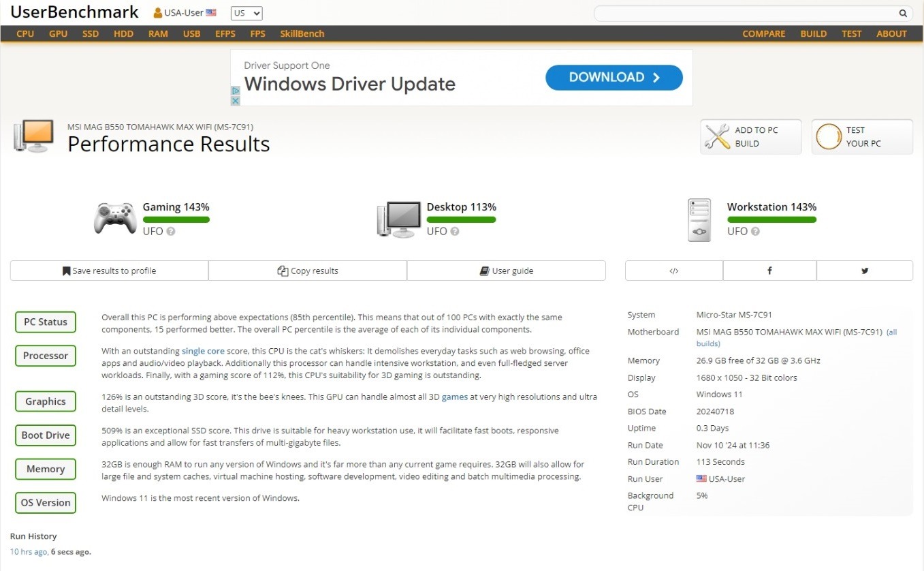Click the Micro-Star MS-7C91 system value
Image resolution: width=924 pixels, height=571 pixels.
[x=734, y=315]
